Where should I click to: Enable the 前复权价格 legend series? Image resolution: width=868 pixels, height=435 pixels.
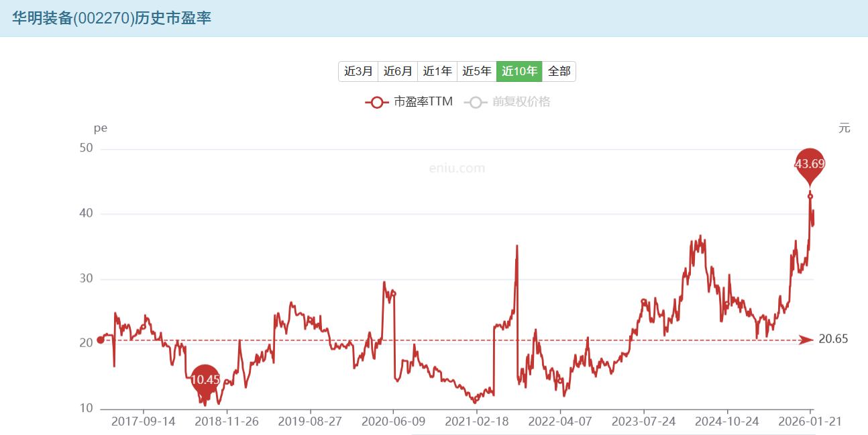(507, 102)
